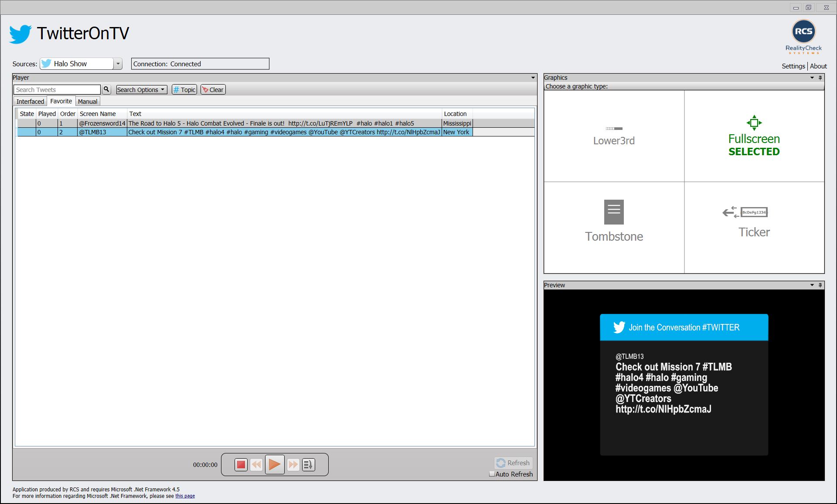The image size is (837, 504).
Task: Click the fullscreen tweet preview thumbnail
Action: coord(684,385)
